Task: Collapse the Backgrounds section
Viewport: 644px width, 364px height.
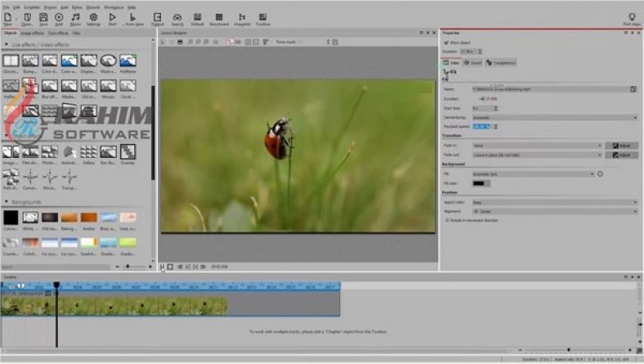Action: (x=7, y=201)
